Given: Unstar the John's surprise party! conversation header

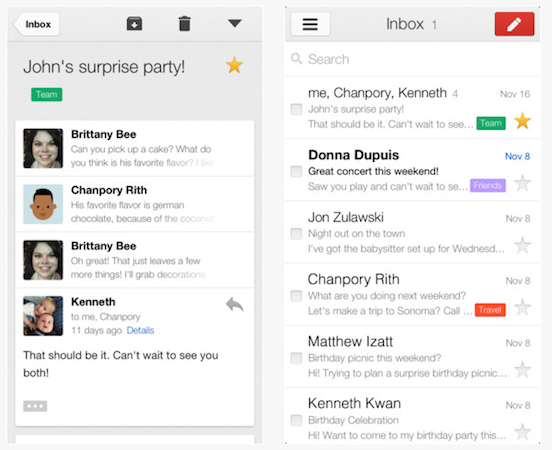Looking at the screenshot, I should 234,65.
